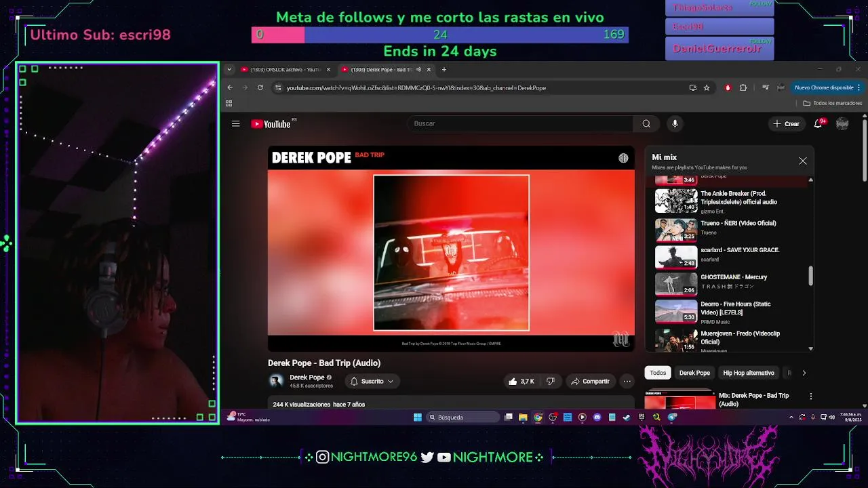Image resolution: width=868 pixels, height=488 pixels.
Task: Show hidden system tray icons
Action: pyautogui.click(x=791, y=418)
